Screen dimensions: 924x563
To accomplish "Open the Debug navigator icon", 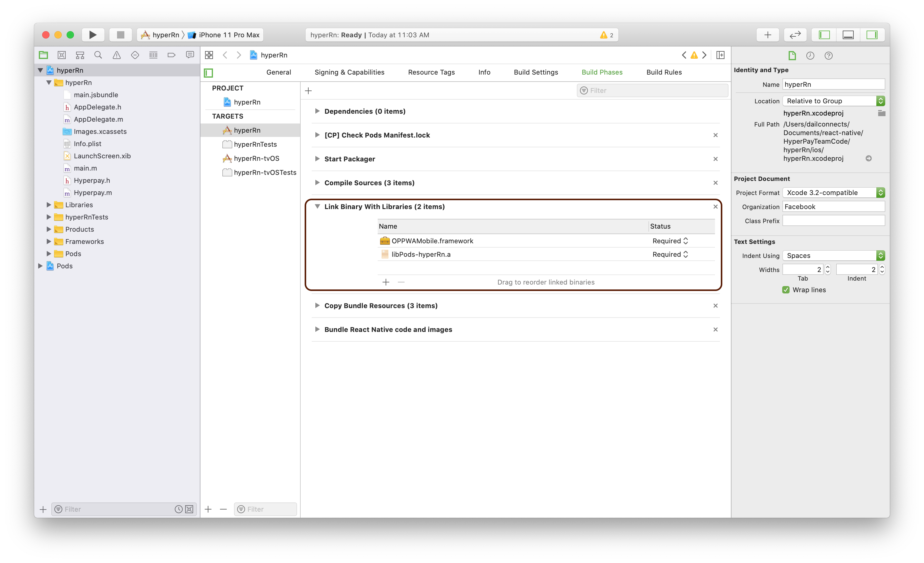I will 153,55.
